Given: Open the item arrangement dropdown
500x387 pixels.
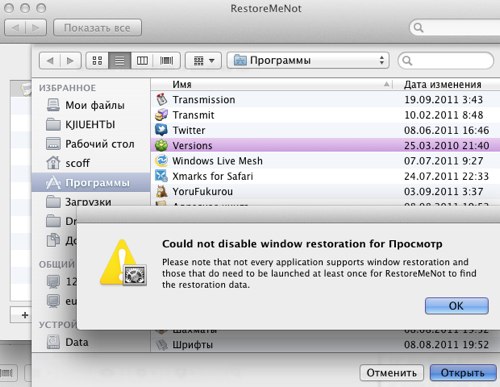Looking at the screenshot, I should coord(203,61).
